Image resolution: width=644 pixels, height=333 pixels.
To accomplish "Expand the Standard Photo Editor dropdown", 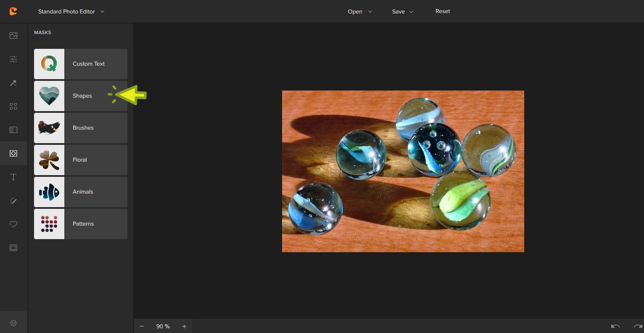I will 71,12.
